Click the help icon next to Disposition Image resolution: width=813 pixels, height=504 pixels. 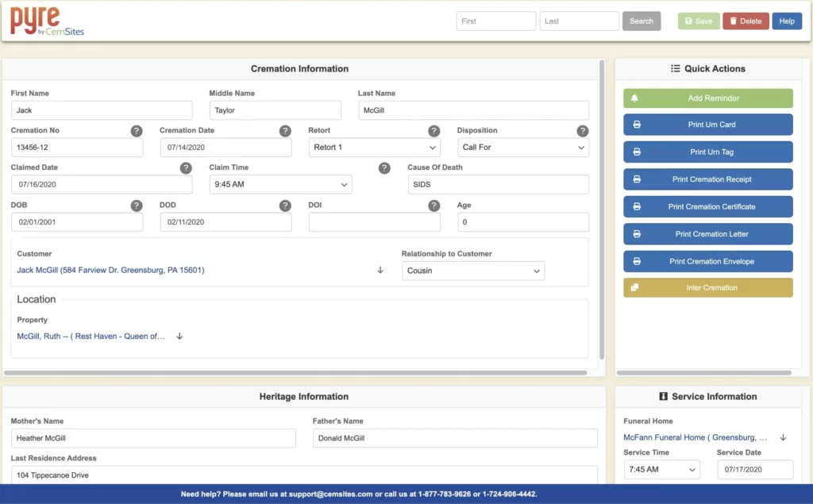click(583, 130)
